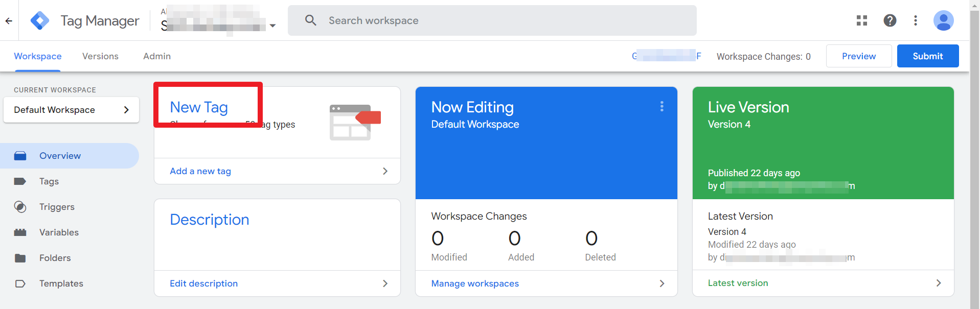This screenshot has height=309, width=980.
Task: Click the Add a new tag link
Action: pos(200,171)
